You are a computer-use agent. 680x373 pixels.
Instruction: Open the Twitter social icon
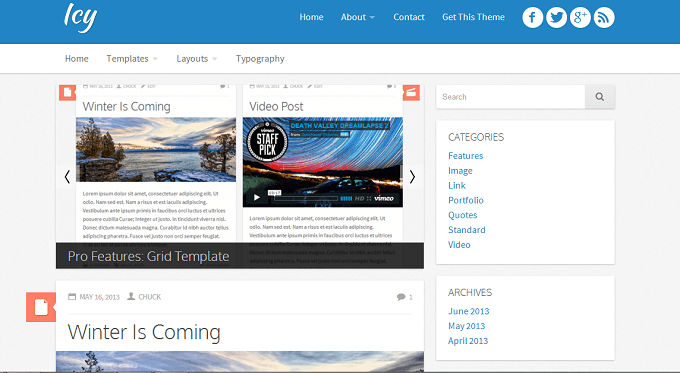point(556,17)
